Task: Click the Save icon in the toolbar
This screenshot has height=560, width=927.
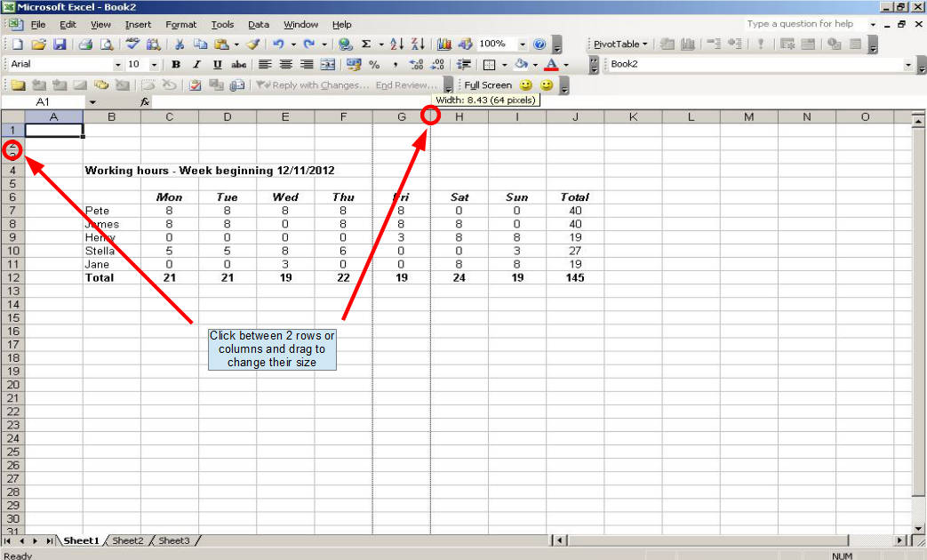Action: pos(60,44)
